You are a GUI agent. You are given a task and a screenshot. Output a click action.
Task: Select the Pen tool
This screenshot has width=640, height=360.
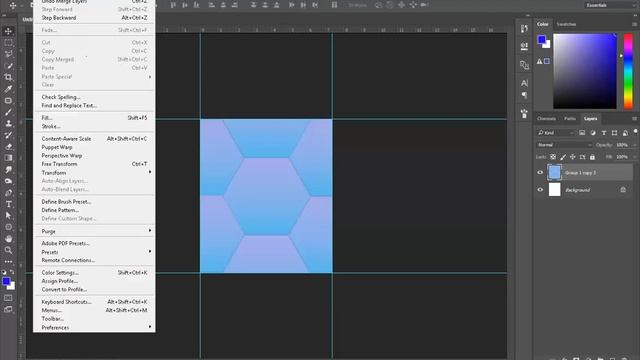(8, 192)
